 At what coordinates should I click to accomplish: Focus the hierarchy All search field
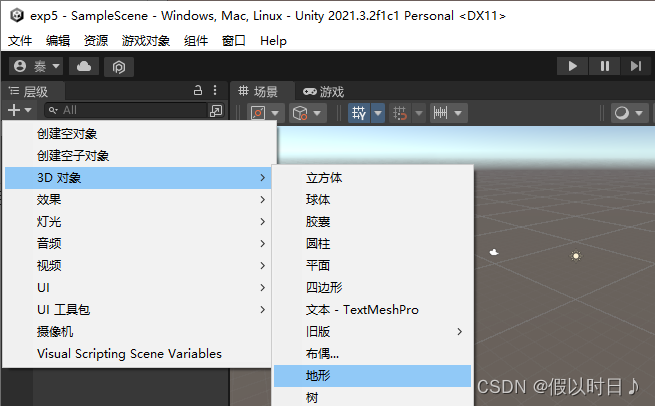(x=126, y=110)
